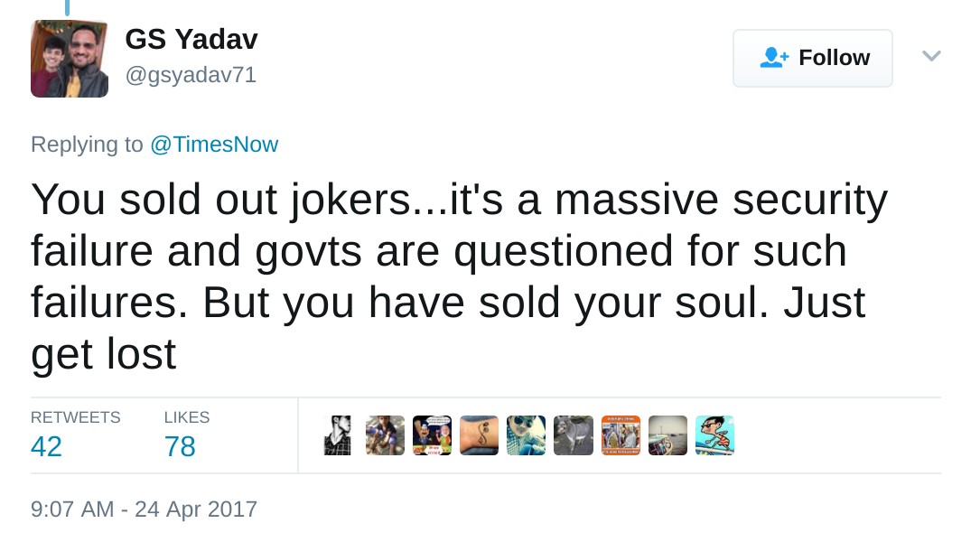Open the tweet options chevron menu

(x=931, y=56)
